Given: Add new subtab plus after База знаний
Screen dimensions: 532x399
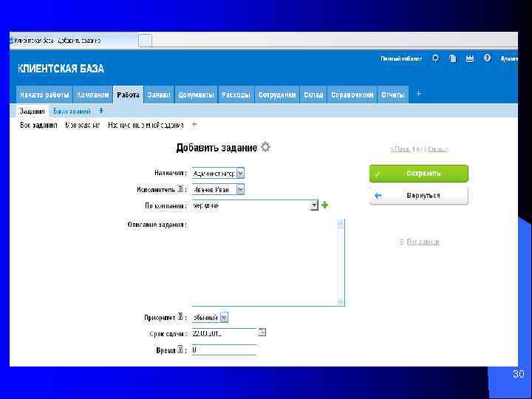Looking at the screenshot, I should pyautogui.click(x=100, y=111).
